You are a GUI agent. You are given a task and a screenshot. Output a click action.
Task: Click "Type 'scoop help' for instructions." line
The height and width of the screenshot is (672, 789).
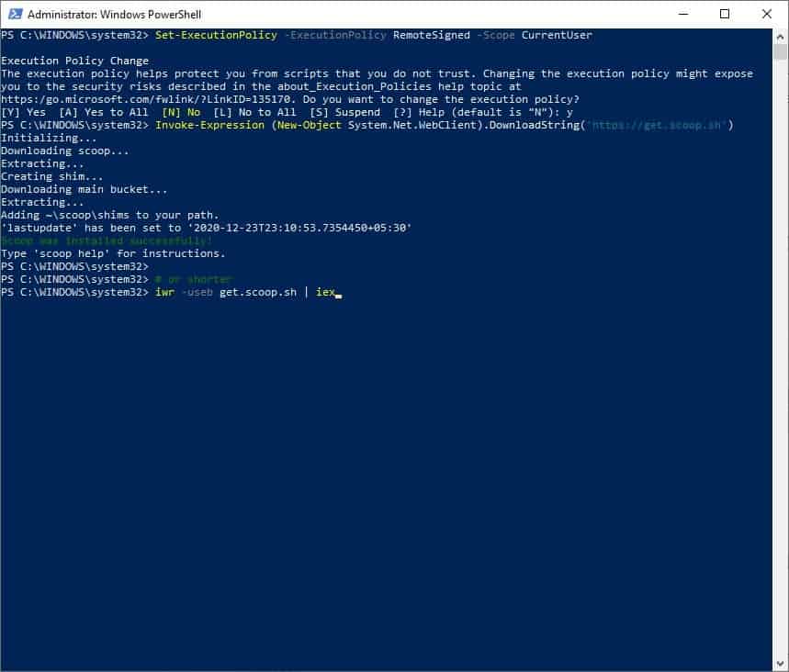[113, 253]
